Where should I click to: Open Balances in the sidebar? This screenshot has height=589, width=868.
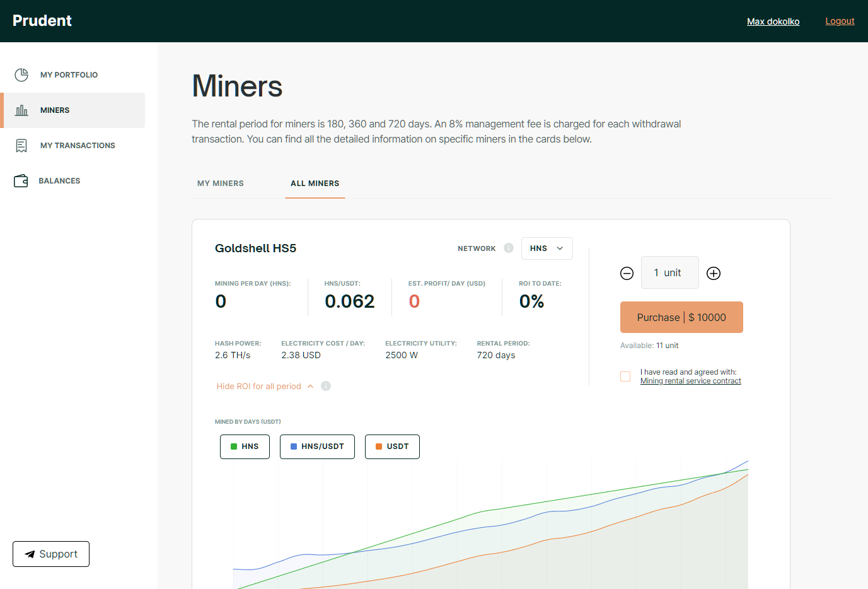pyautogui.click(x=72, y=181)
